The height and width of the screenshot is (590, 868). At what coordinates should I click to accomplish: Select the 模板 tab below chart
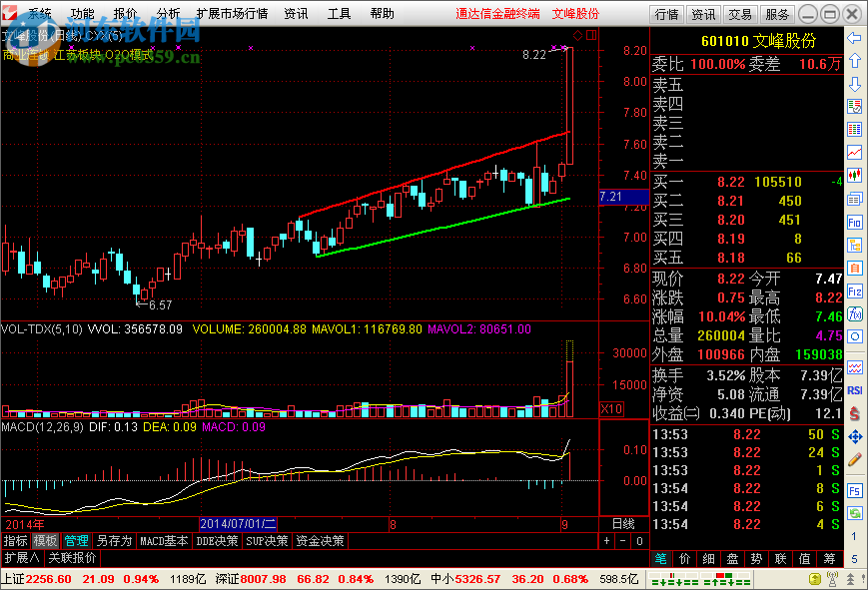point(45,541)
